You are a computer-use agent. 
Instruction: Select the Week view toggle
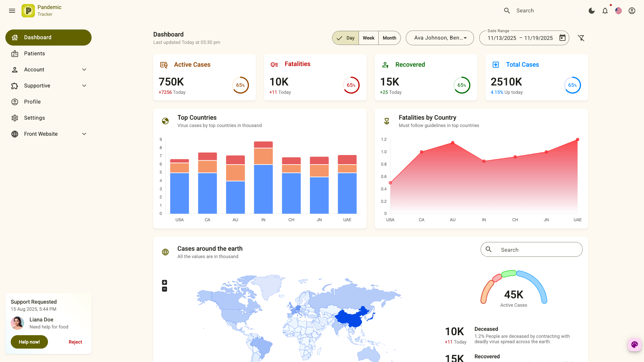[368, 38]
